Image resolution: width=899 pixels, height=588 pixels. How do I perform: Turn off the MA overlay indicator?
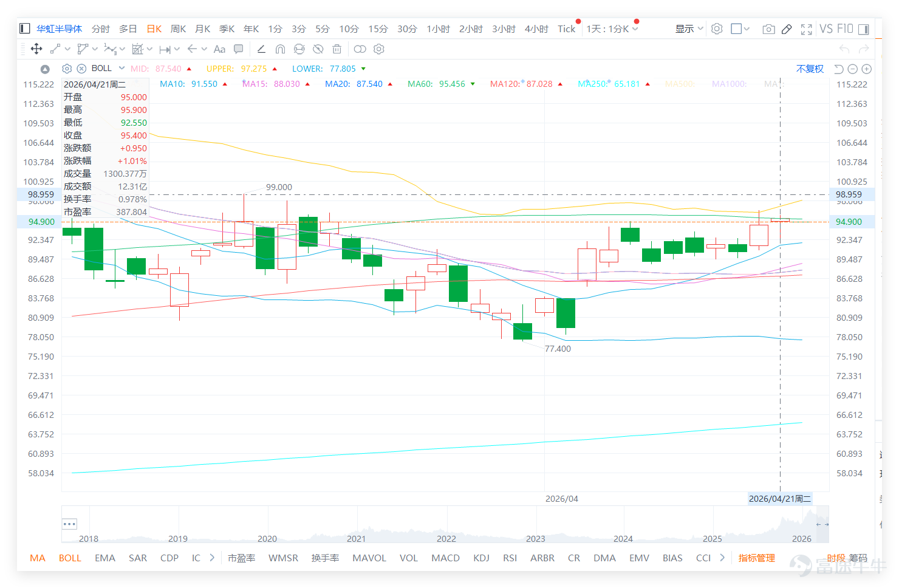point(38,558)
